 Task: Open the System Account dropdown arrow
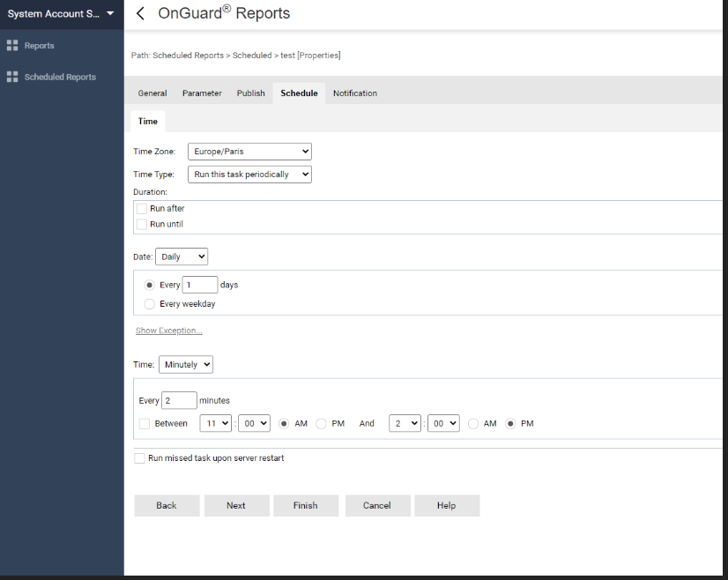pyautogui.click(x=110, y=13)
